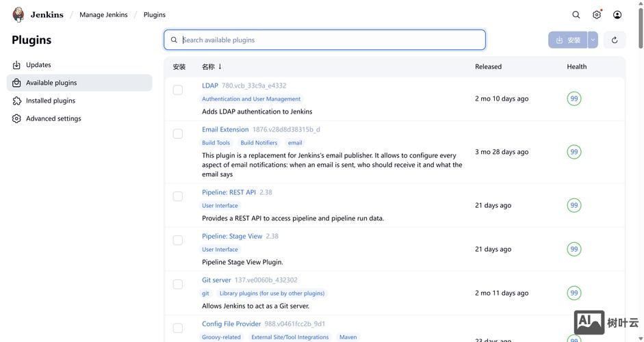Tick the Email Extension plugin checkbox
This screenshot has height=342, width=644.
point(178,133)
